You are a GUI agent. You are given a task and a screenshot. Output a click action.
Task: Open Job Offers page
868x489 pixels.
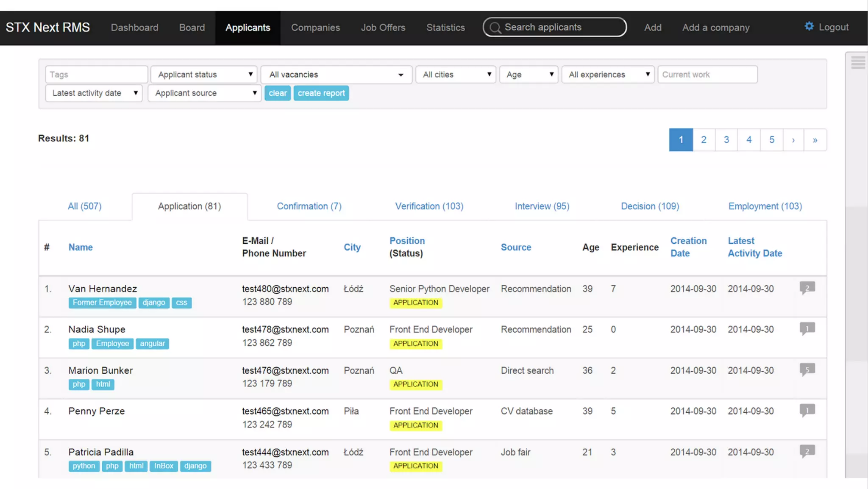click(x=383, y=28)
